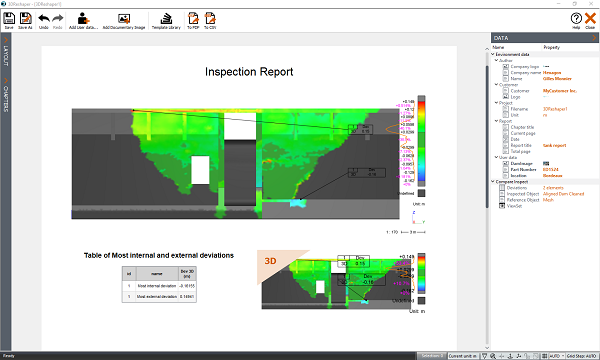This screenshot has width=600, height=360.
Task: Open the CHAPTERS side tab
Action: click(x=6, y=95)
